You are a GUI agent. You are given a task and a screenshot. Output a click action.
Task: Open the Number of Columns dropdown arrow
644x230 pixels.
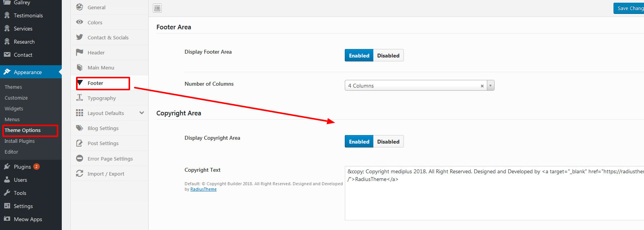(490, 85)
